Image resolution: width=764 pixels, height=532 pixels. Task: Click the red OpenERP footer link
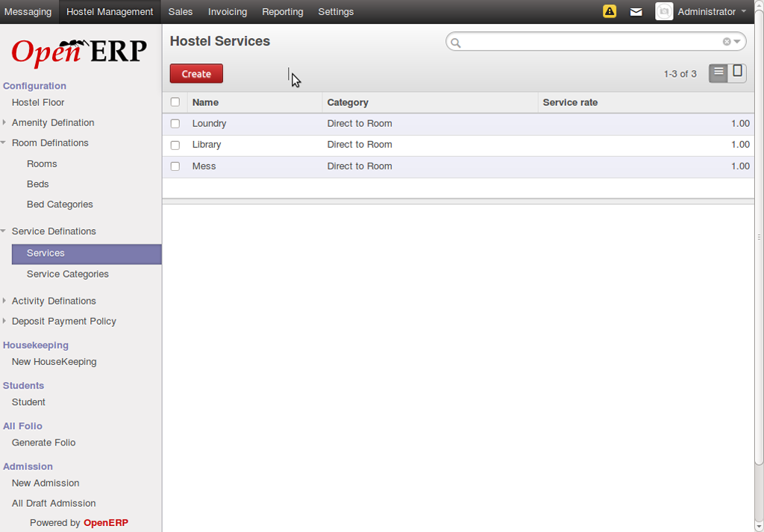[106, 523]
